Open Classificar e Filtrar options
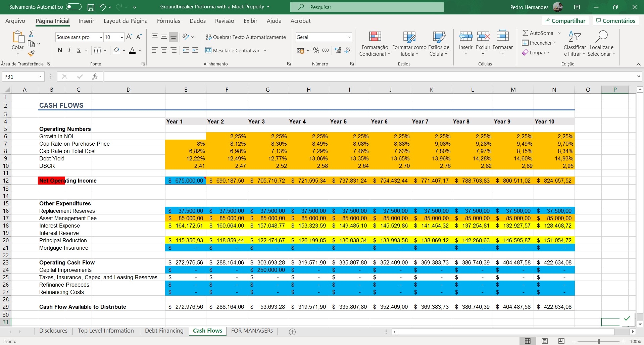 (574, 43)
